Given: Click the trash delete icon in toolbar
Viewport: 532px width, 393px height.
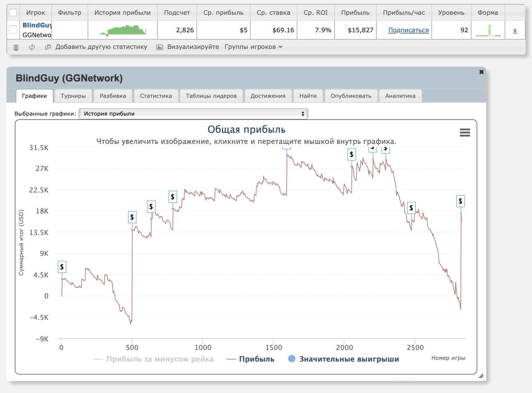Looking at the screenshot, I should click(x=16, y=47).
